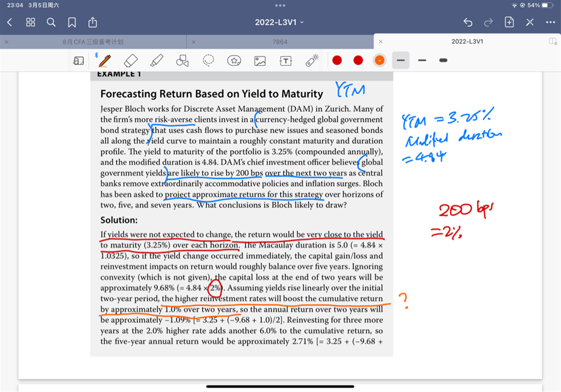
Task: Select the Eraser tool
Action: 130,60
